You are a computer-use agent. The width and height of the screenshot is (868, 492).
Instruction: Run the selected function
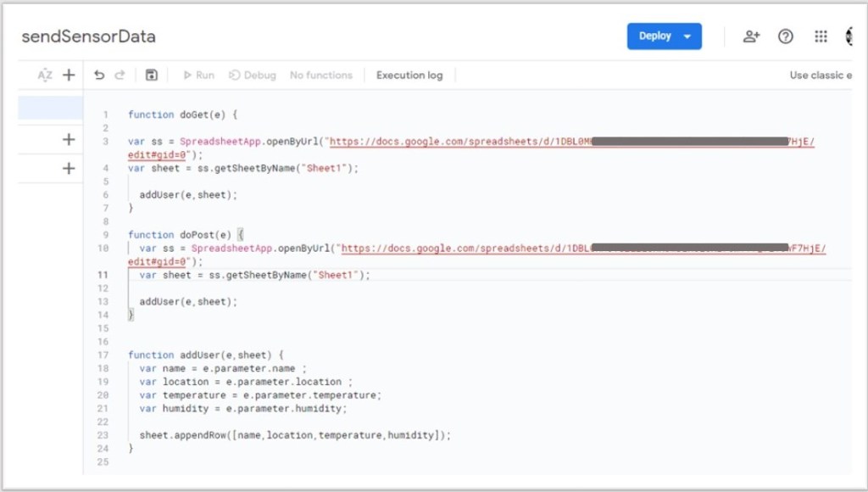point(198,75)
